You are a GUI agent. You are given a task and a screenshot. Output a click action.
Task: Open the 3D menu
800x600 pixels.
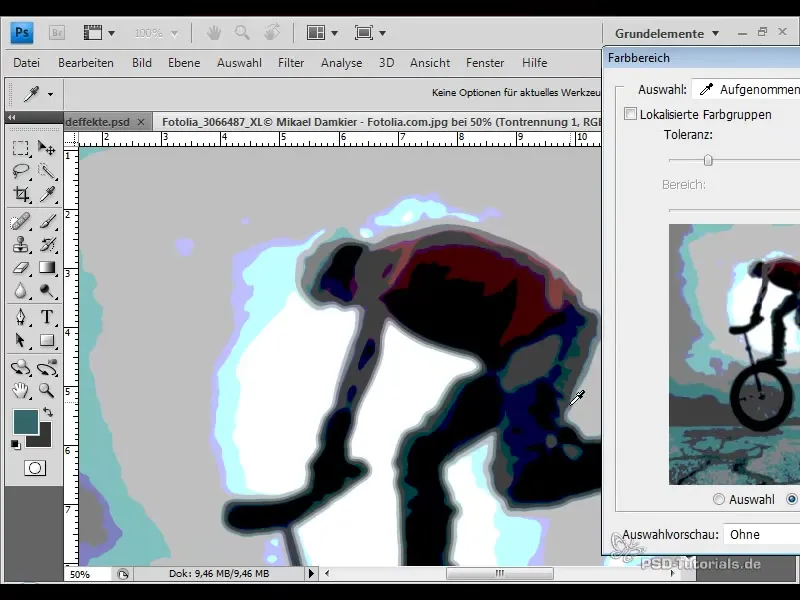click(386, 63)
